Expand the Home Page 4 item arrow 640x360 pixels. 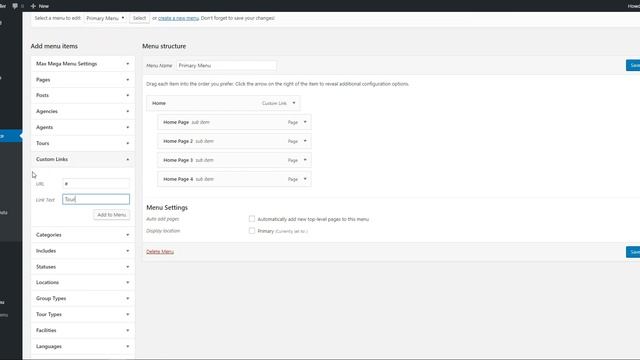coord(305,179)
